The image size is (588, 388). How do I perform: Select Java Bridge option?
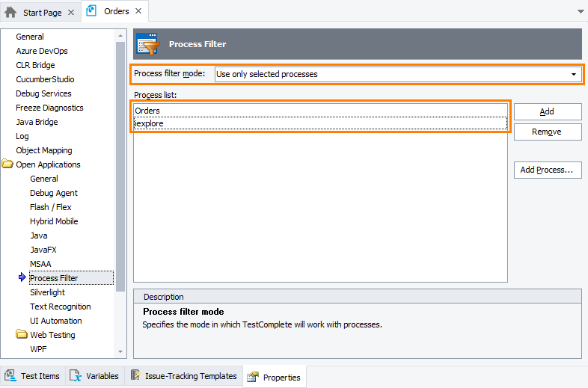point(37,122)
